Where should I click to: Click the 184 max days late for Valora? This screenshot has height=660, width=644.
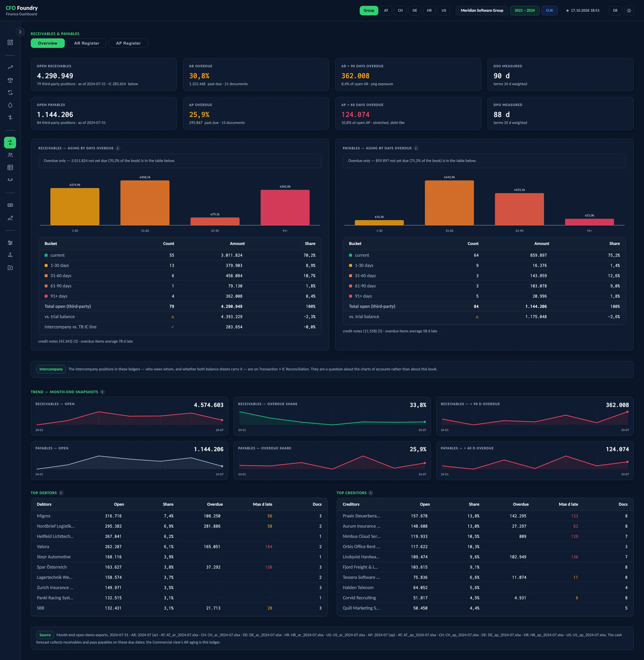point(269,547)
